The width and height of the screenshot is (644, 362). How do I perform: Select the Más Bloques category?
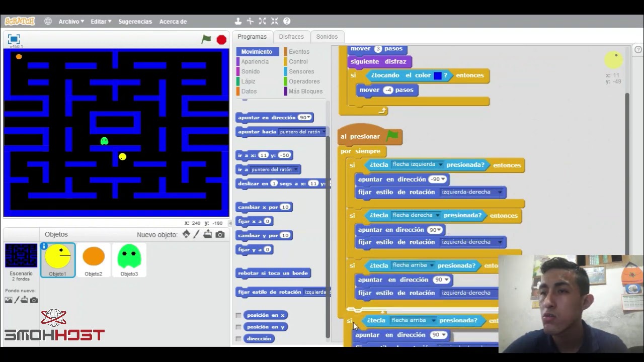305,92
